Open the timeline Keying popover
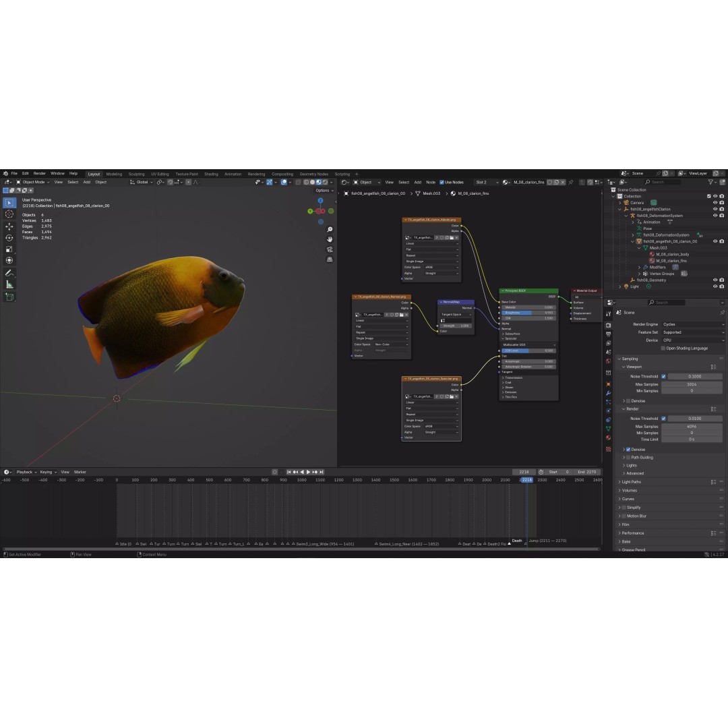 [48, 472]
